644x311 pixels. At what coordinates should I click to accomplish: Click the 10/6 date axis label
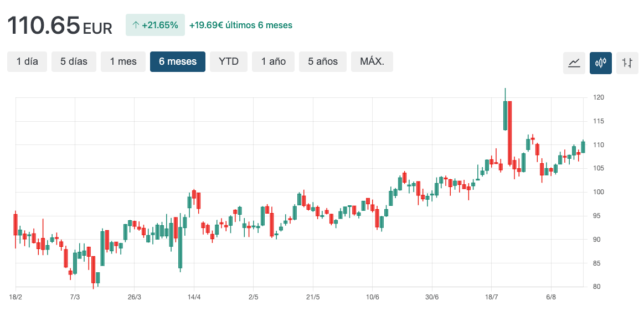[372, 297]
